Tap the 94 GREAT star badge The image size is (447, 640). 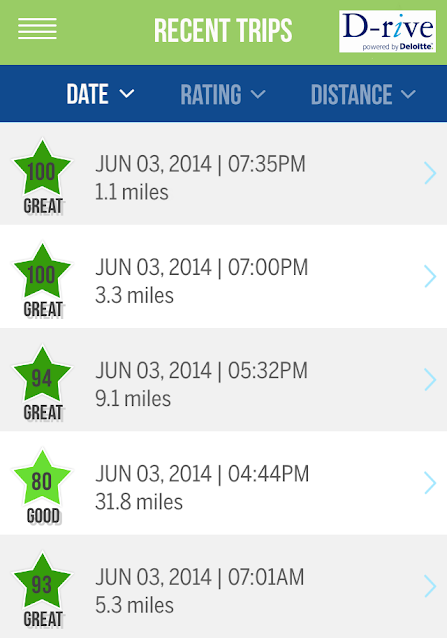42,383
